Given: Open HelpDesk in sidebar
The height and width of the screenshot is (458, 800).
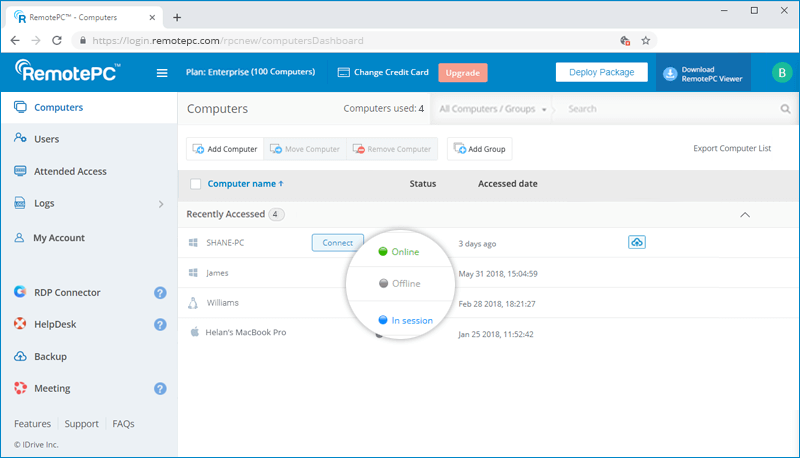Looking at the screenshot, I should (55, 324).
